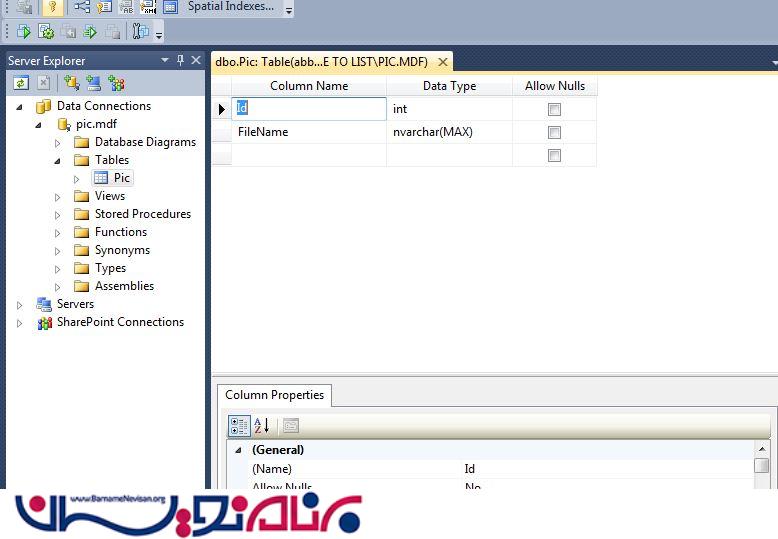Close the Server Explorer panel
The width and height of the screenshot is (778, 539).
196,60
